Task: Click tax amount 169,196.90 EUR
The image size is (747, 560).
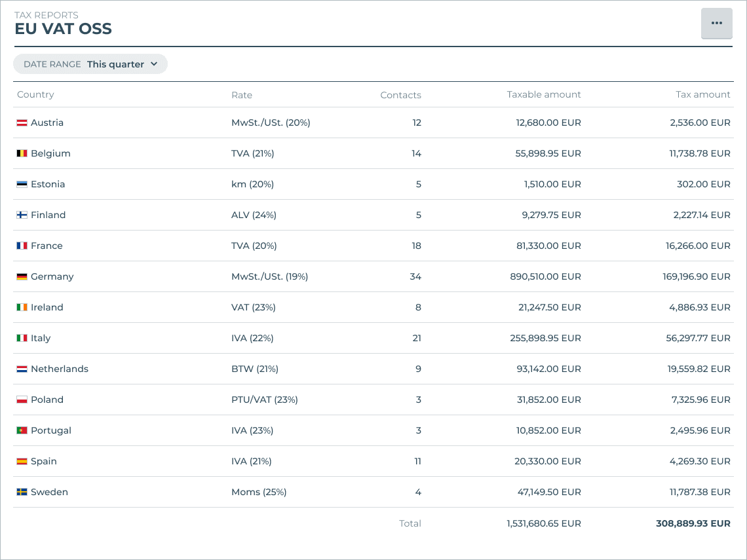Action: [x=697, y=276]
